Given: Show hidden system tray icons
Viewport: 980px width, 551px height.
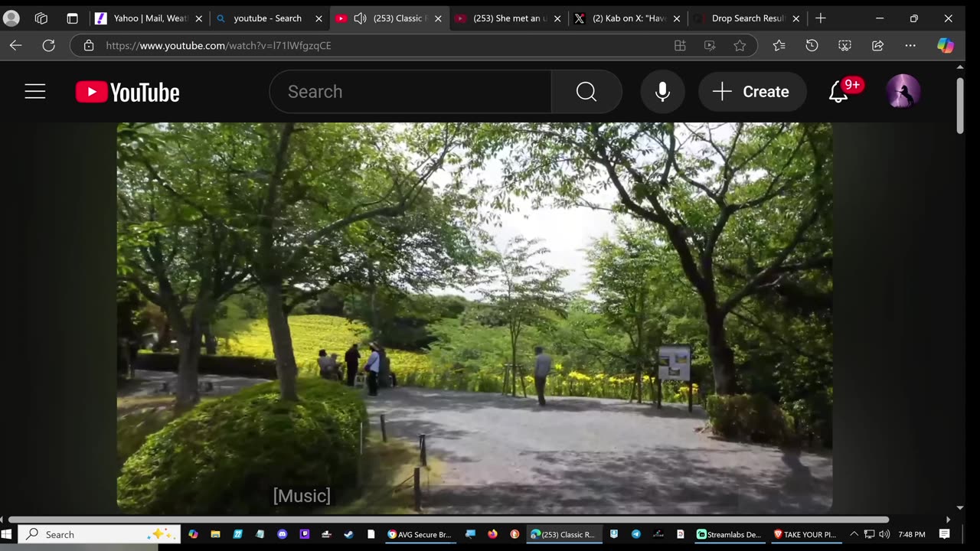Looking at the screenshot, I should (x=854, y=534).
